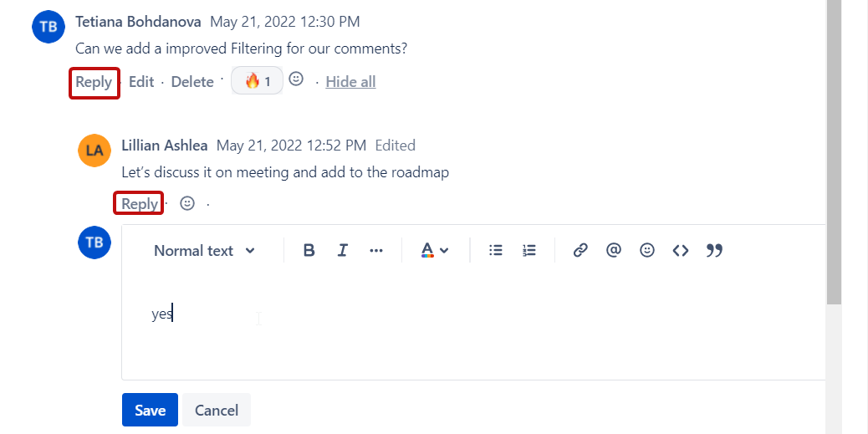Edit Tetiana Bohdanova's comment
The image size is (868, 434).
[141, 82]
